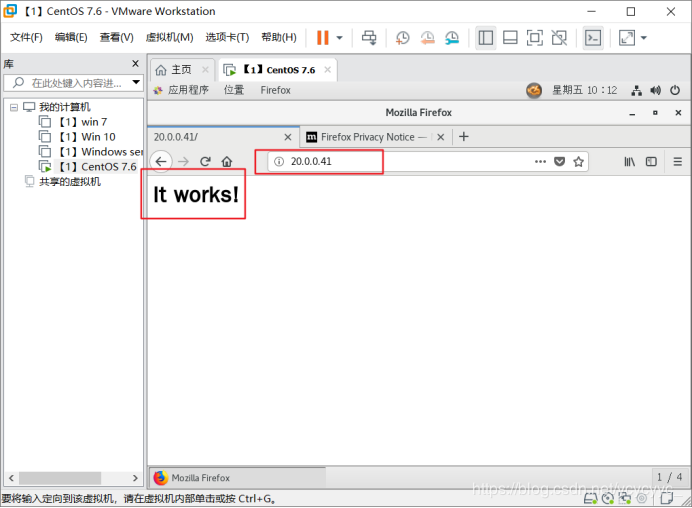
Task: Switch to the Firefox Privacy Notice tab
Action: click(x=367, y=137)
